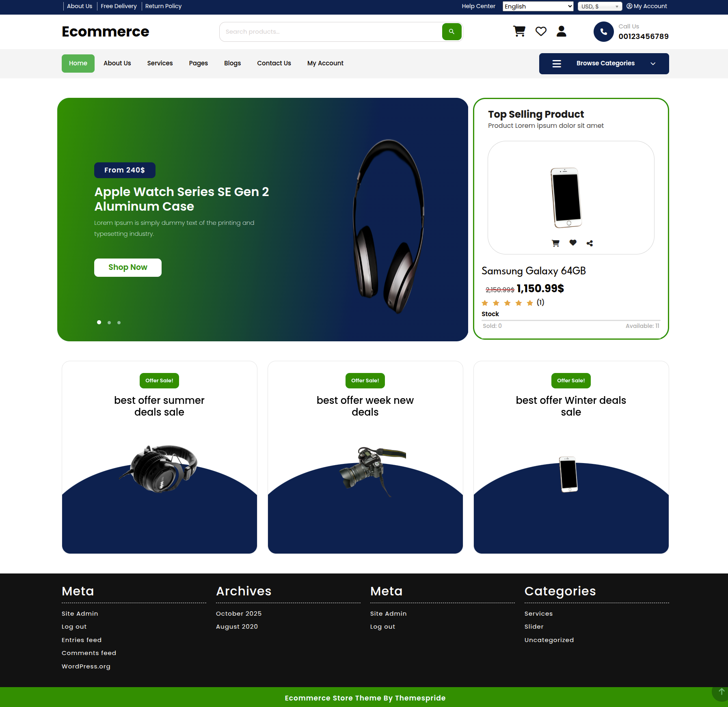Click the phone call icon
The height and width of the screenshot is (707, 728).
coord(603,32)
